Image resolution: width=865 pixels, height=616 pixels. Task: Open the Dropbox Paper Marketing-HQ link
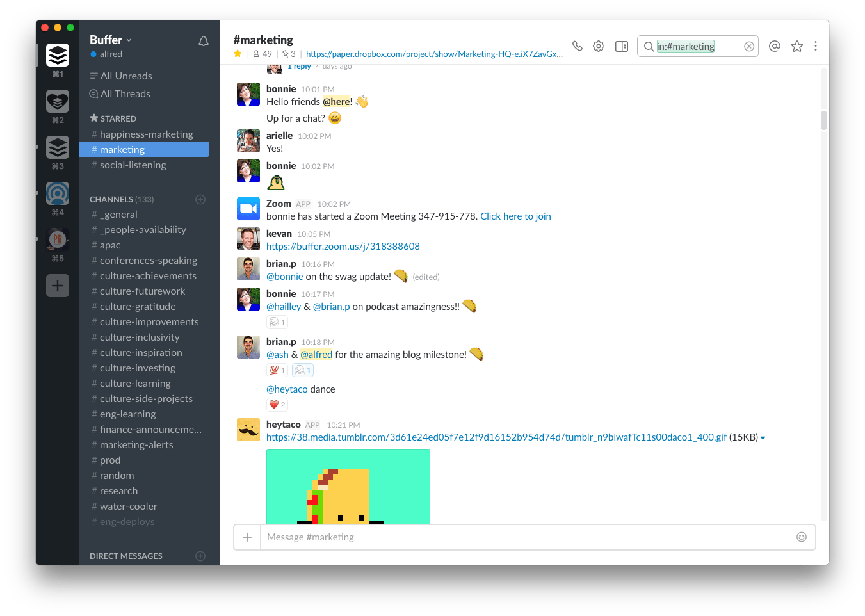point(435,54)
